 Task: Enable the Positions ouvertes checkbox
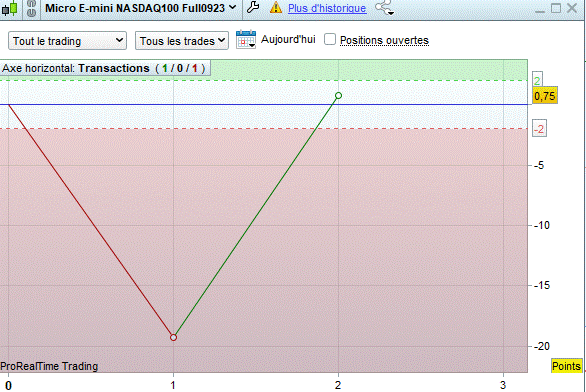click(x=330, y=39)
